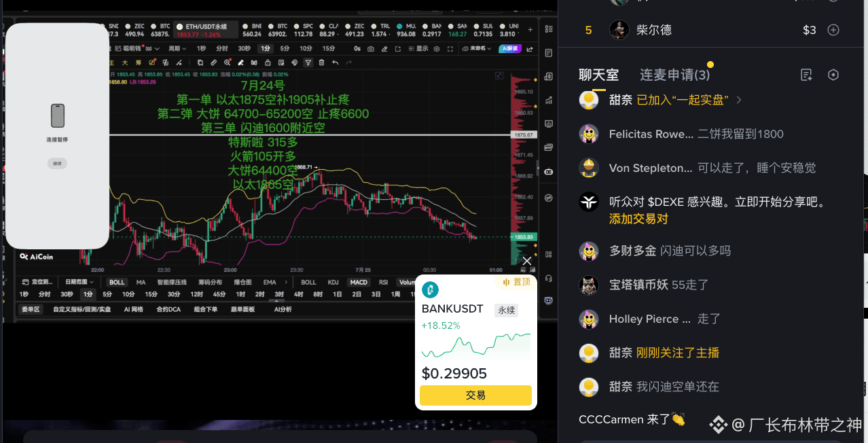Click the AI解读 button
868x443 pixels.
[x=509, y=49]
